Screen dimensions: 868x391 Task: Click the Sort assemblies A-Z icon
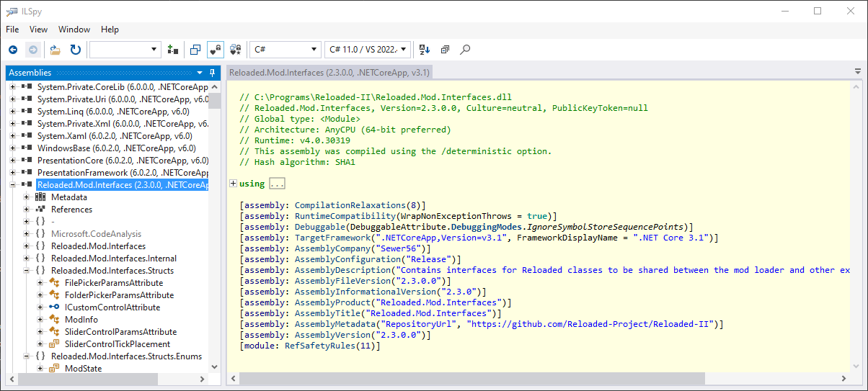pos(424,50)
